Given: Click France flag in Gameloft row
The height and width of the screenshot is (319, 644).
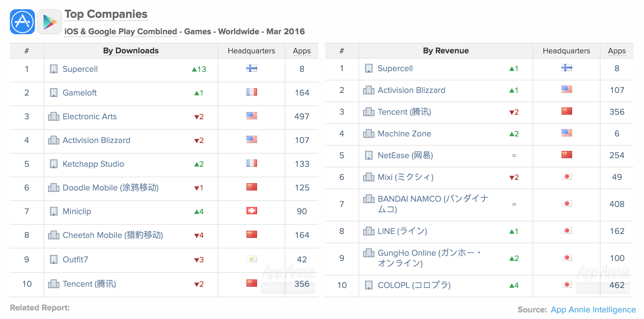Looking at the screenshot, I should click(x=252, y=92).
